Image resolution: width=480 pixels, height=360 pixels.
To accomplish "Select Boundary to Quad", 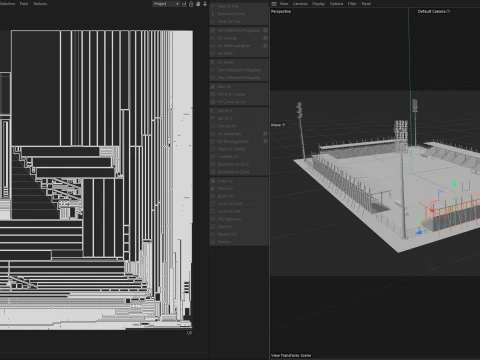I will [239, 172].
